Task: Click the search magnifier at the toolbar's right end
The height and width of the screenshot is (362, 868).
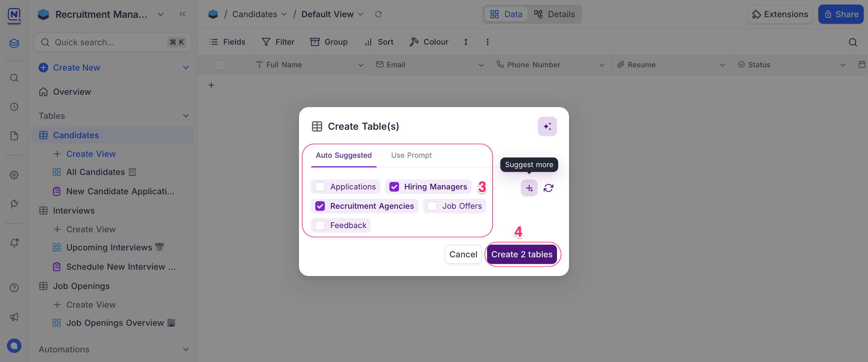Action: pyautogui.click(x=853, y=42)
